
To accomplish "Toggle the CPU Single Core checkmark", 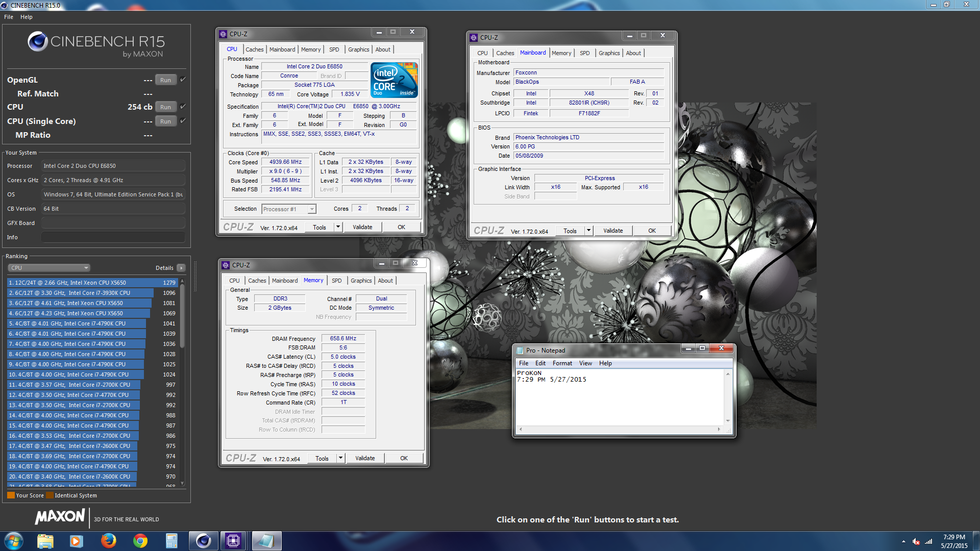I will tap(183, 121).
